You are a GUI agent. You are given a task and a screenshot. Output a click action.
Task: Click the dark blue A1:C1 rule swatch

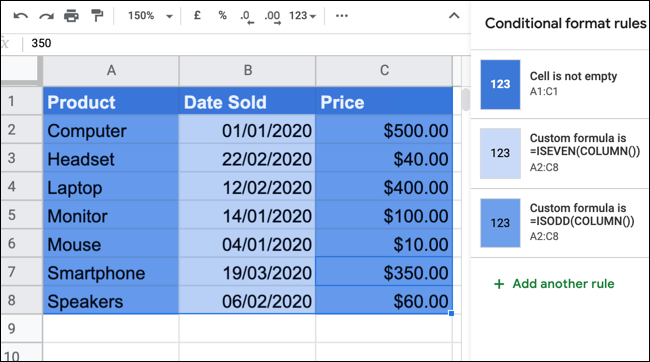tap(500, 85)
